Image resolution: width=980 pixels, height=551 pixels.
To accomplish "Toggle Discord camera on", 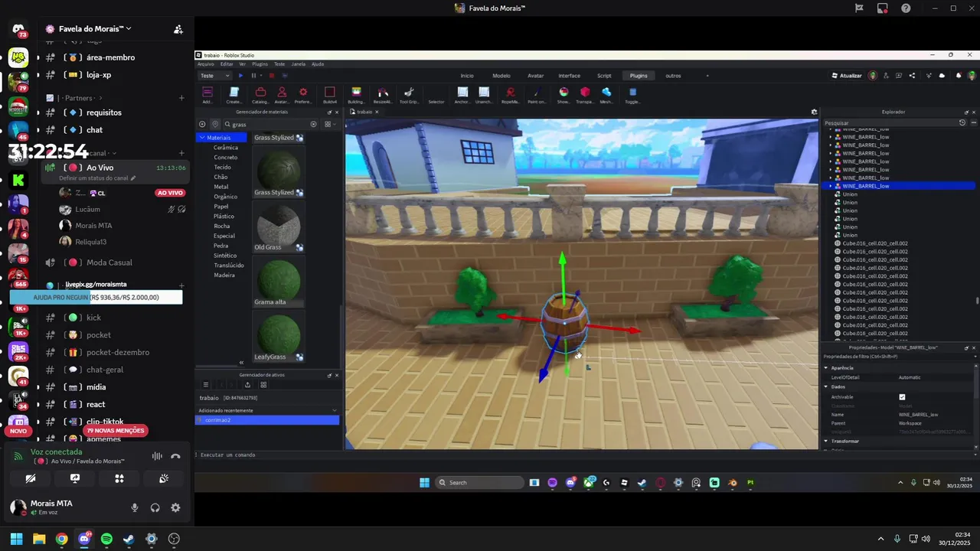I will (x=31, y=478).
